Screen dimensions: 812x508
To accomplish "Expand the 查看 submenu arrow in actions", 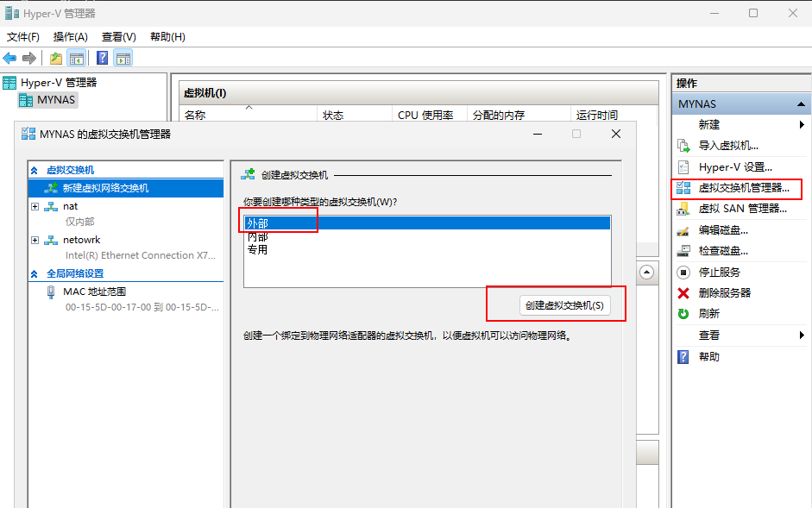I will point(801,335).
